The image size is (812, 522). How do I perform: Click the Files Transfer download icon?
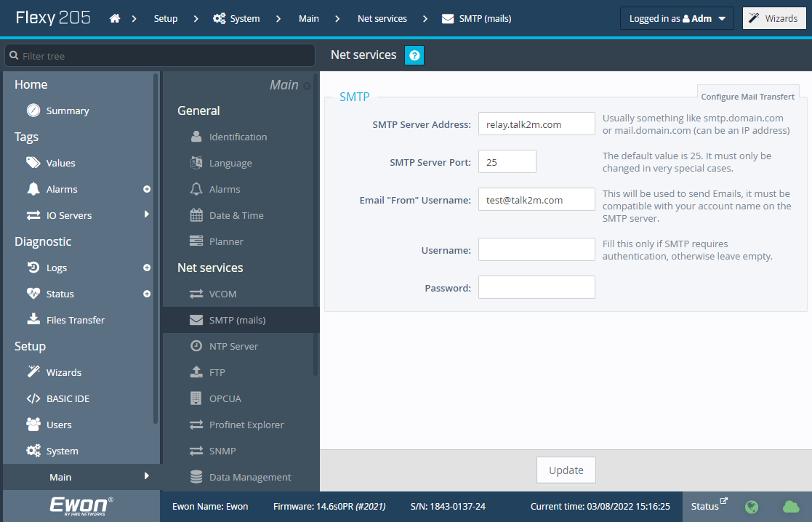tap(33, 319)
